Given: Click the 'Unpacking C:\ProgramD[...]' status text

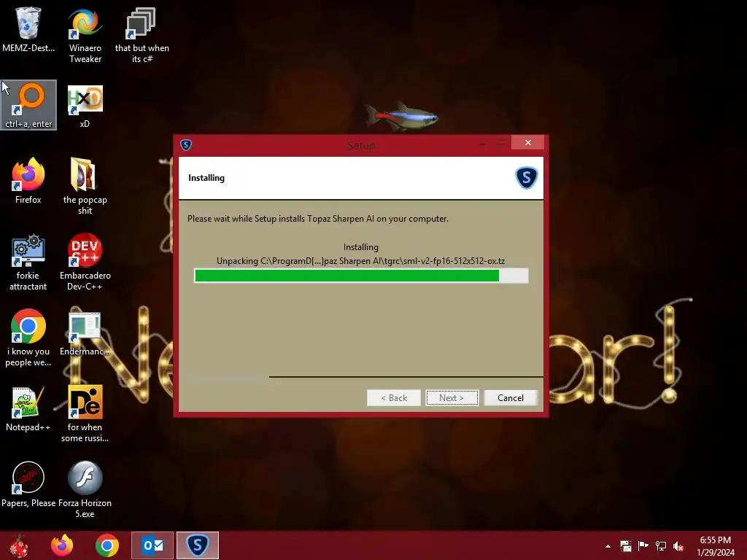Looking at the screenshot, I should point(360,261).
